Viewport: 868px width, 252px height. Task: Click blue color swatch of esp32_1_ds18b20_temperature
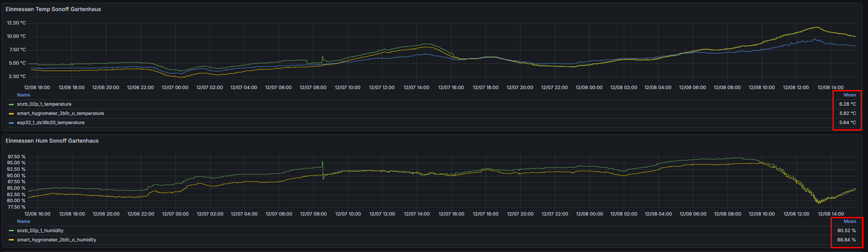pyautogui.click(x=11, y=123)
